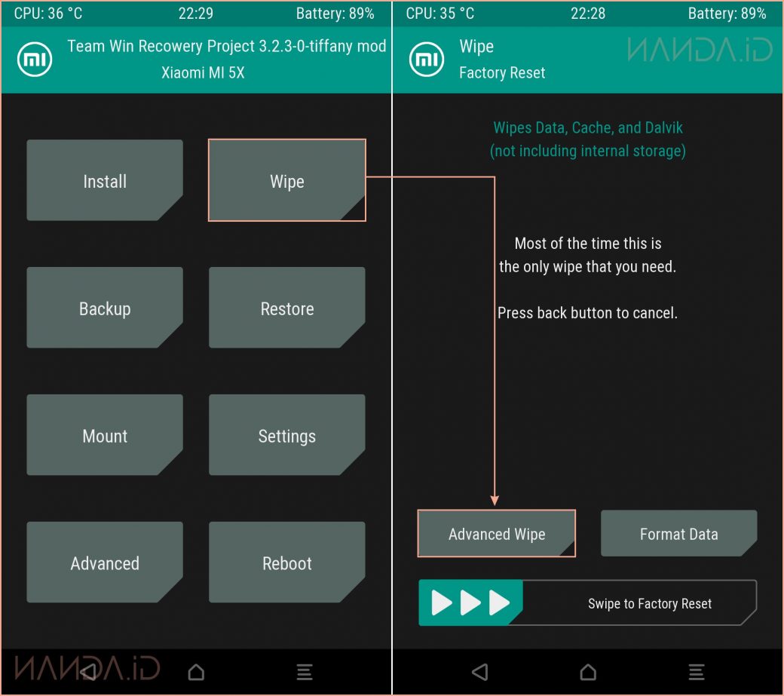The image size is (784, 696).
Task: Click the Swipe to Factory Reset slider handle
Action: [470, 602]
